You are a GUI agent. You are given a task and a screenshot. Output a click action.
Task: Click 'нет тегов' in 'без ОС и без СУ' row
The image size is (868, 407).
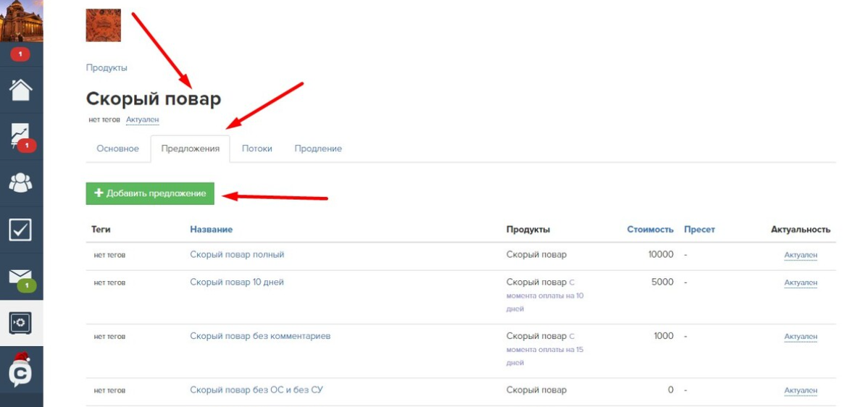[x=109, y=391]
